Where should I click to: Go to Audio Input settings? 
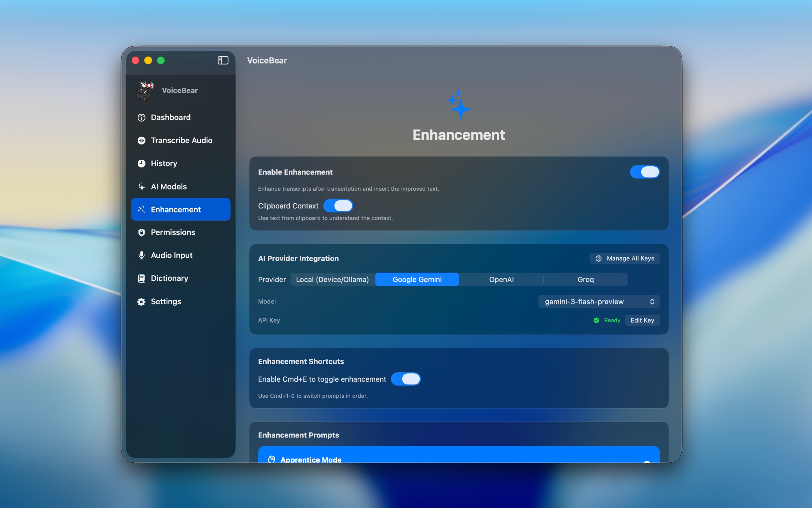[181, 255]
